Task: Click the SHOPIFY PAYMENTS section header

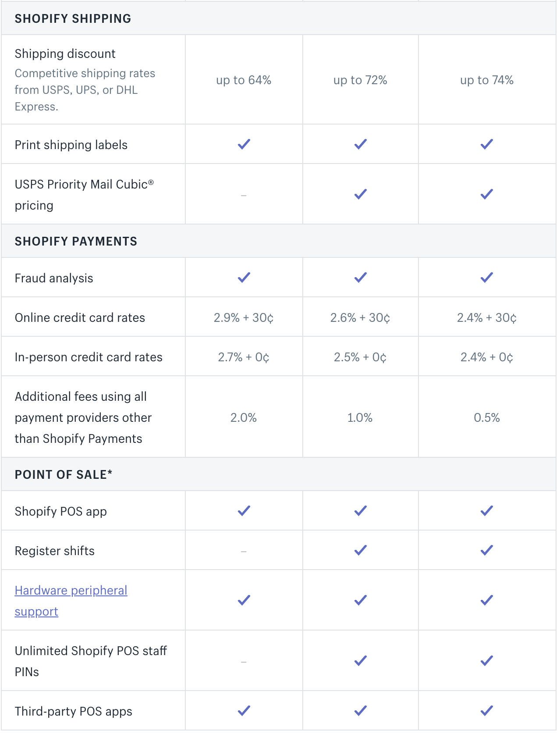Action: coord(76,241)
